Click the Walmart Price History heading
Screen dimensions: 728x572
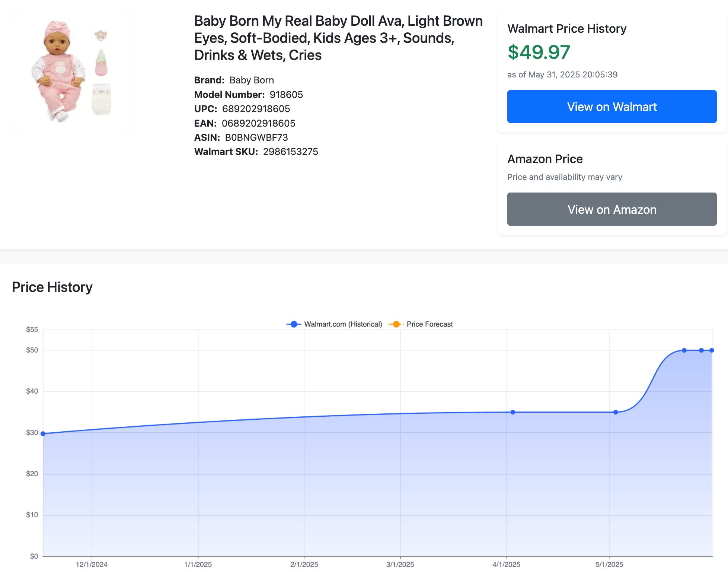pyautogui.click(x=567, y=29)
